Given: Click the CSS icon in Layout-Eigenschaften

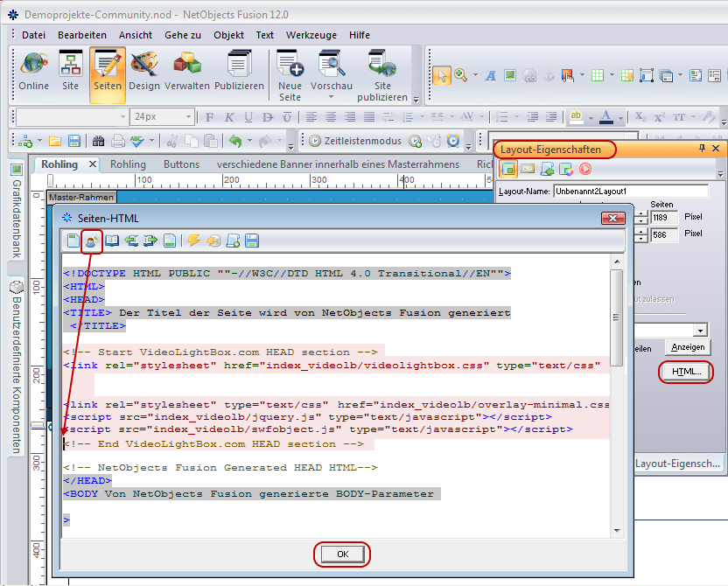Looking at the screenshot, I should point(528,169).
